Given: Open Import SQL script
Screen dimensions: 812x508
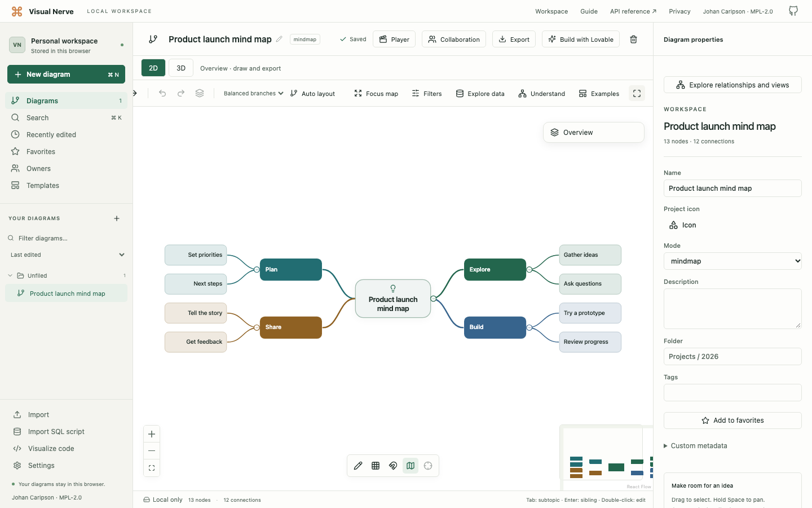Looking at the screenshot, I should click(67, 432).
